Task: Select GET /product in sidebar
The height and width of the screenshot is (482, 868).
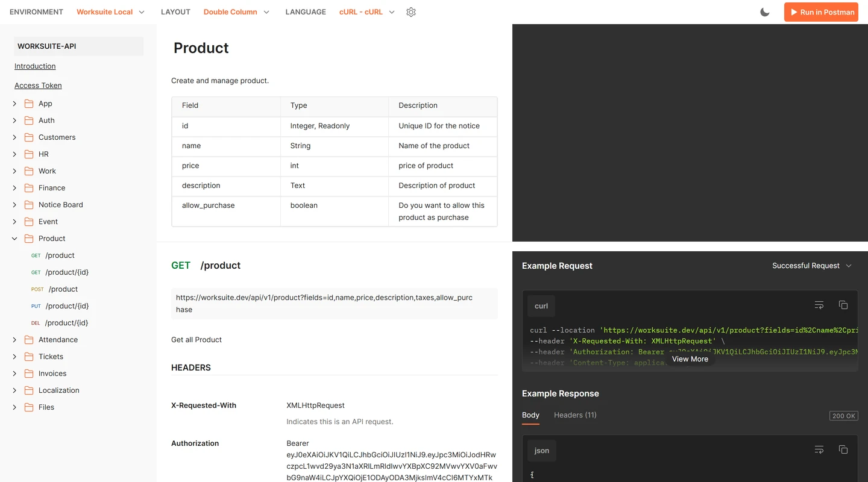Action: tap(53, 255)
